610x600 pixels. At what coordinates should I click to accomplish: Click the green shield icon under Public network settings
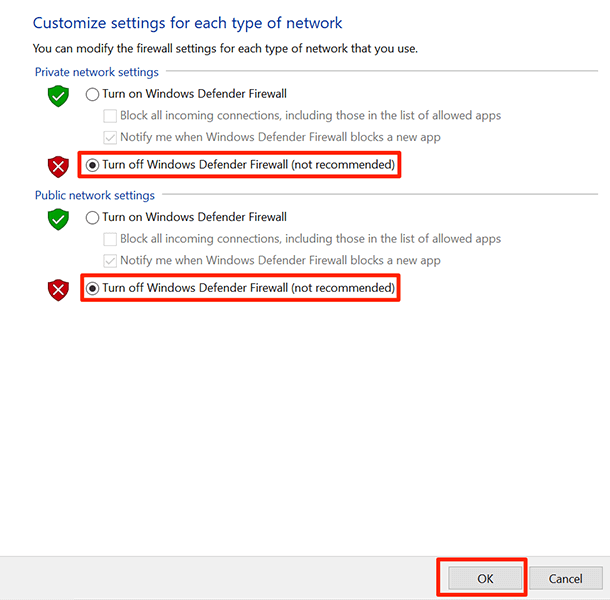60,219
